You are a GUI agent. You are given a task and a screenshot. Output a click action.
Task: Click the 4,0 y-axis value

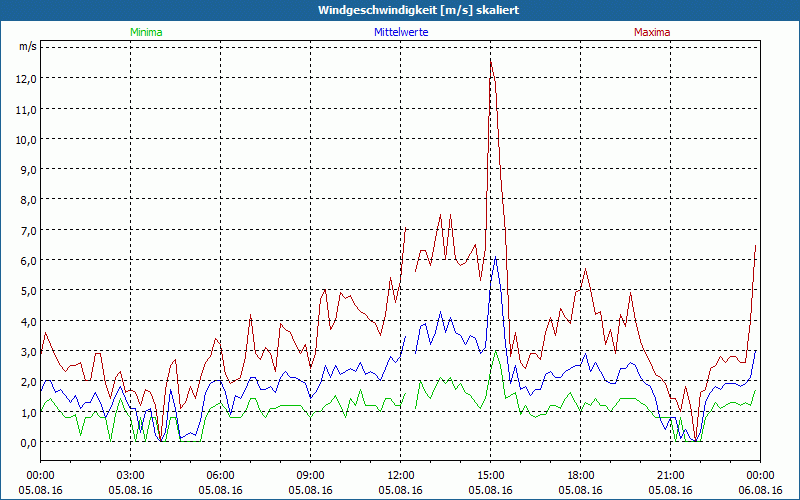(x=30, y=321)
